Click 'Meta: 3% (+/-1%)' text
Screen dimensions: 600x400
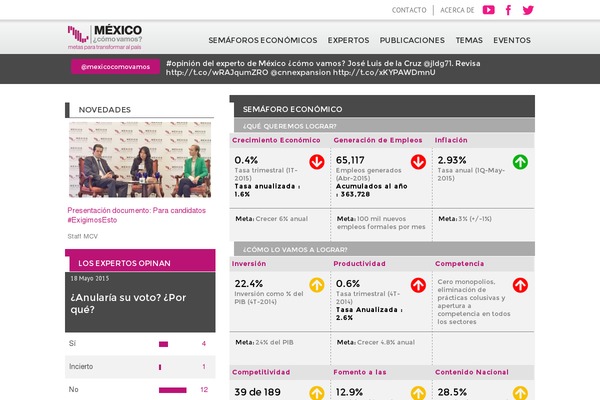[465, 219]
